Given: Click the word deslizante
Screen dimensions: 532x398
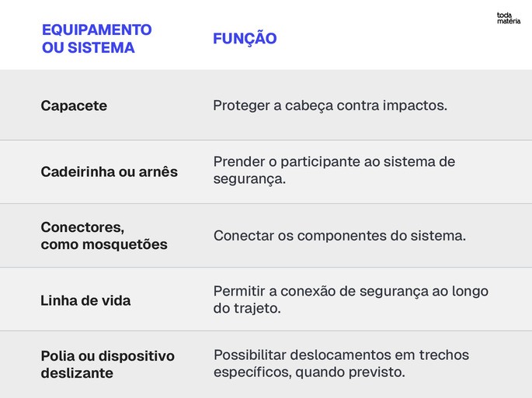Looking at the screenshot, I should [77, 373].
